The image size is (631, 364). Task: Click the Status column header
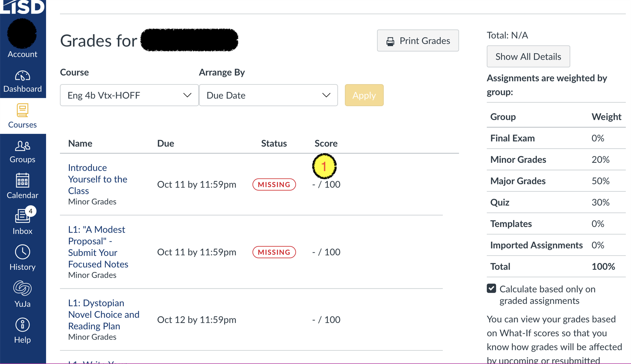coord(274,143)
